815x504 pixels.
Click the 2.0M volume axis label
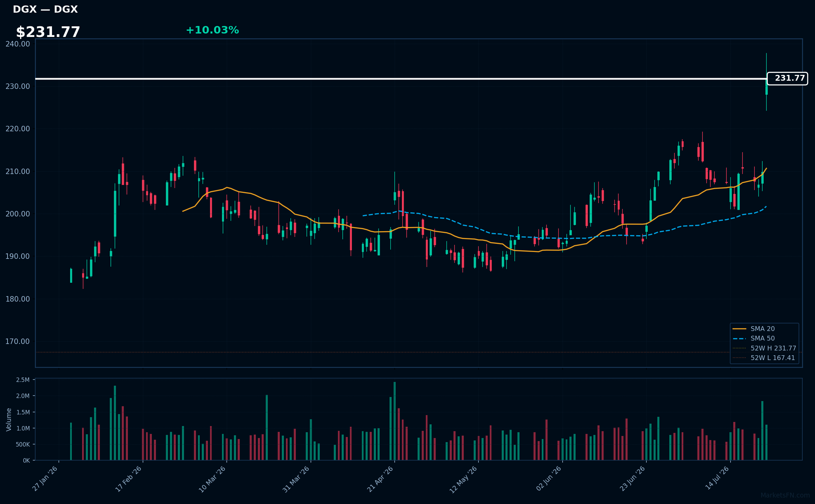pyautogui.click(x=23, y=396)
